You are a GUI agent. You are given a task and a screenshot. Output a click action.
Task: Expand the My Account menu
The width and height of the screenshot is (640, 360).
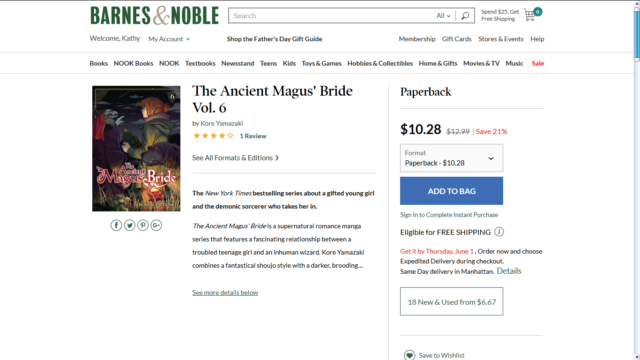[x=169, y=39]
